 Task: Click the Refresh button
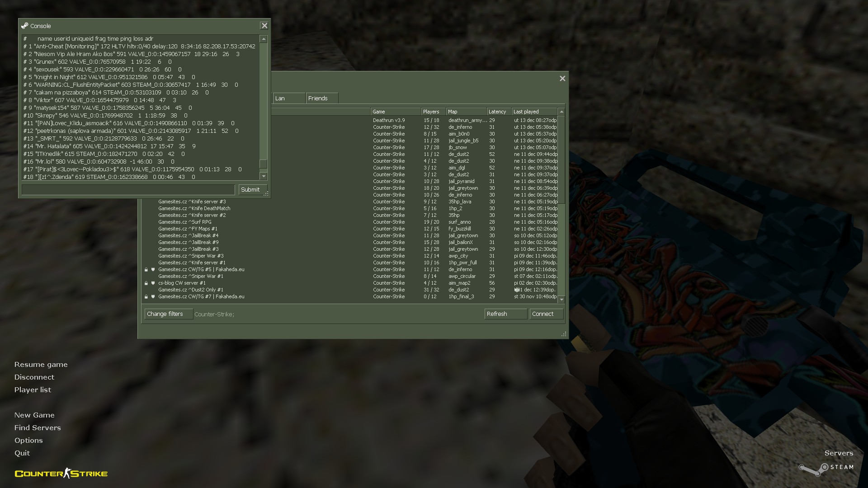[x=505, y=314]
